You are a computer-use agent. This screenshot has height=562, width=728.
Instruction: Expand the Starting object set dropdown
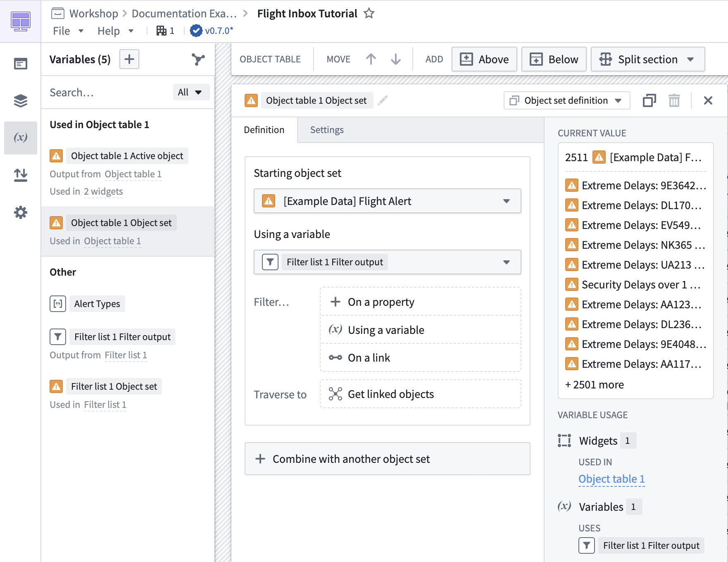pyautogui.click(x=387, y=201)
